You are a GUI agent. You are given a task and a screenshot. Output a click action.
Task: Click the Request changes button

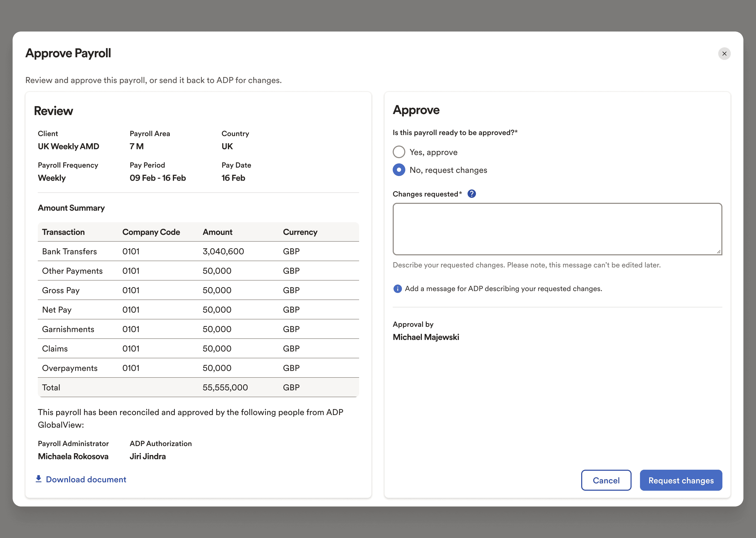681,480
